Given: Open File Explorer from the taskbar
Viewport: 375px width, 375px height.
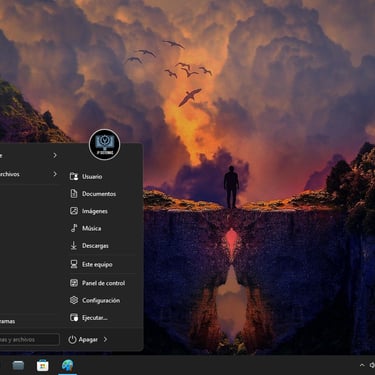Looking at the screenshot, I should point(18,366).
